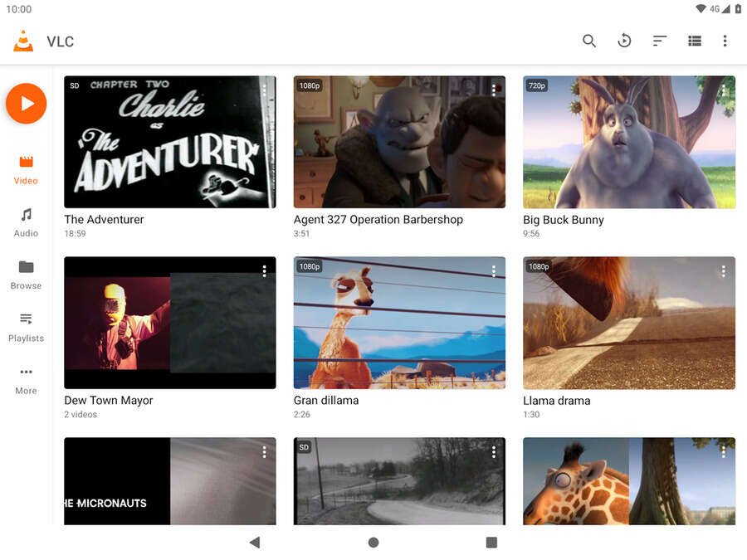
Task: Tap the Android home button
Action: pos(373,543)
